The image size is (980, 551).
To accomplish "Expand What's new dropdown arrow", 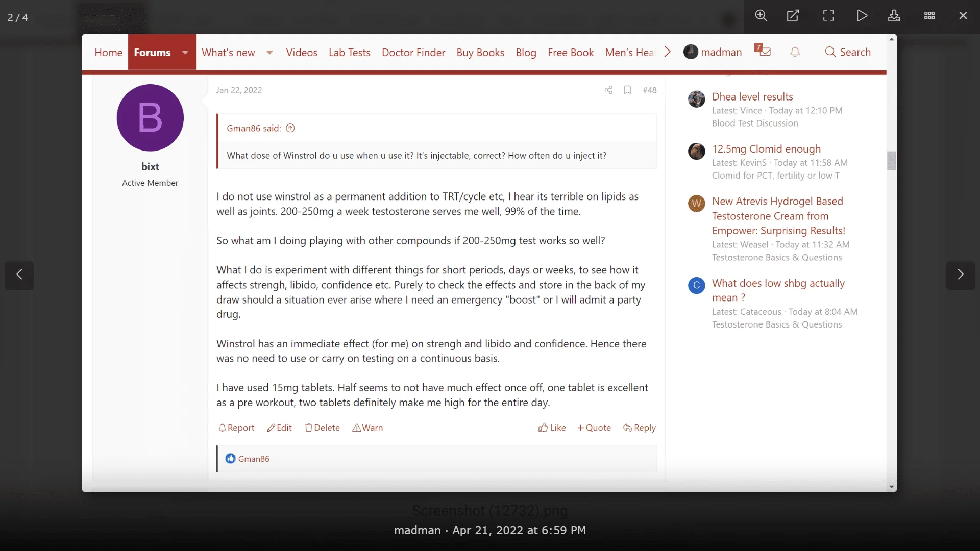I will pos(269,52).
